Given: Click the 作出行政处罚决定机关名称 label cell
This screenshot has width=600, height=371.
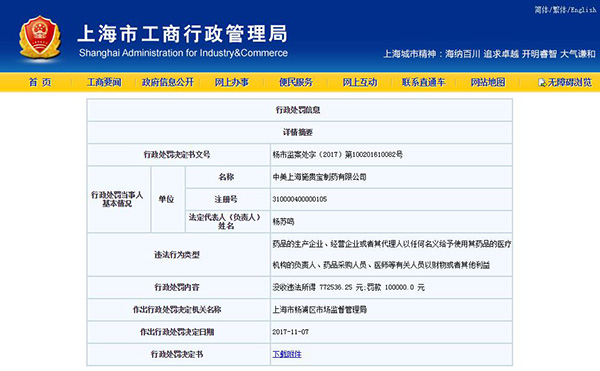Looking at the screenshot, I should 178,309.
